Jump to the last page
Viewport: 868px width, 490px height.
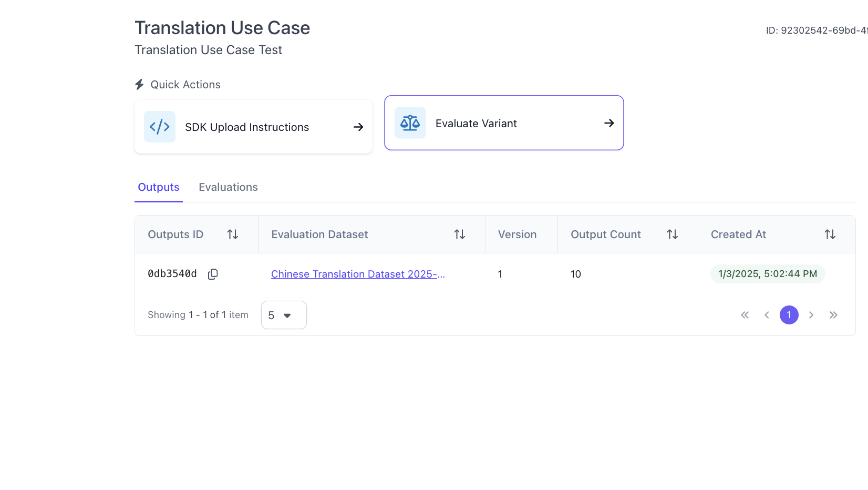point(833,315)
